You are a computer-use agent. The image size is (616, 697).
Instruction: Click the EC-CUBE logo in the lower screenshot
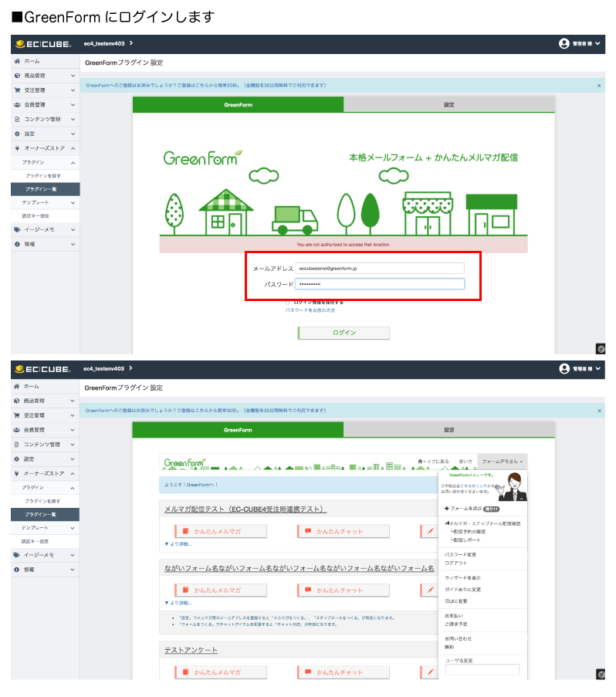click(x=42, y=369)
